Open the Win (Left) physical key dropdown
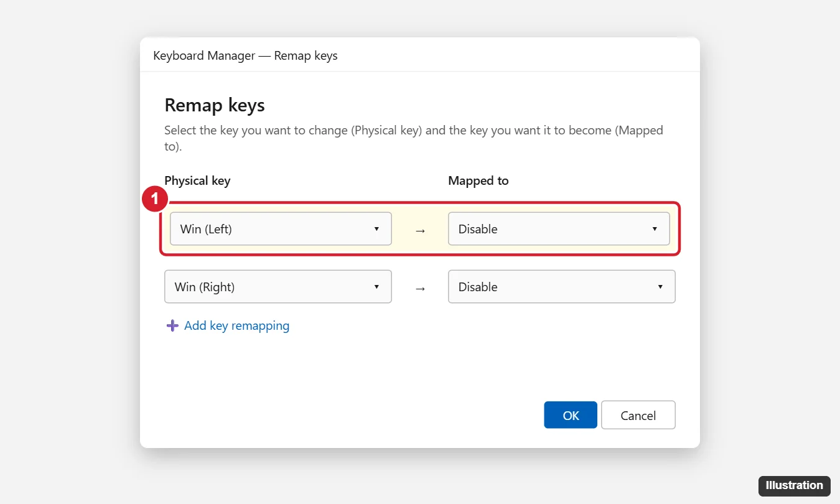 pyautogui.click(x=281, y=229)
